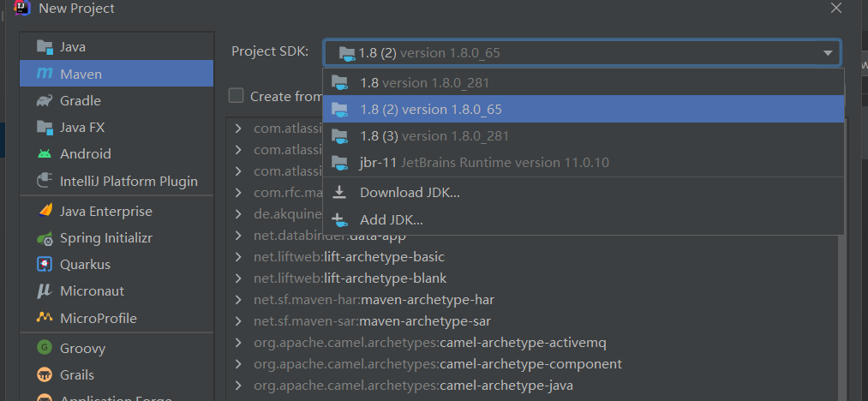Click the IntelliJ logo in title bar
The width and height of the screenshot is (868, 401).
click(x=22, y=8)
